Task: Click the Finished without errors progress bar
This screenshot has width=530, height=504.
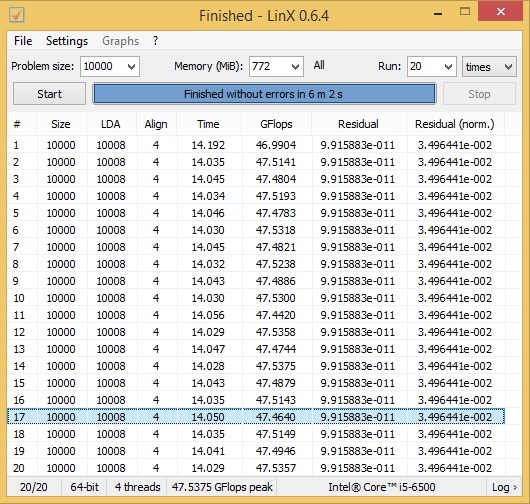Action: coord(264,94)
